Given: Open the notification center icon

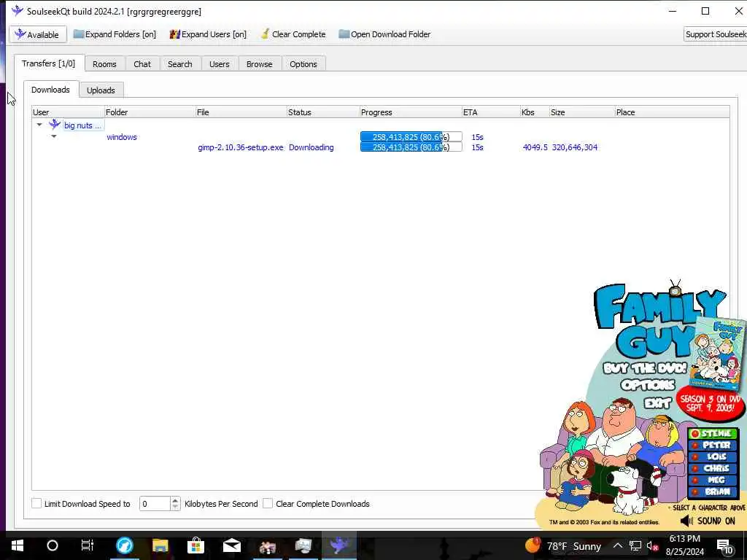Looking at the screenshot, I should click(724, 547).
